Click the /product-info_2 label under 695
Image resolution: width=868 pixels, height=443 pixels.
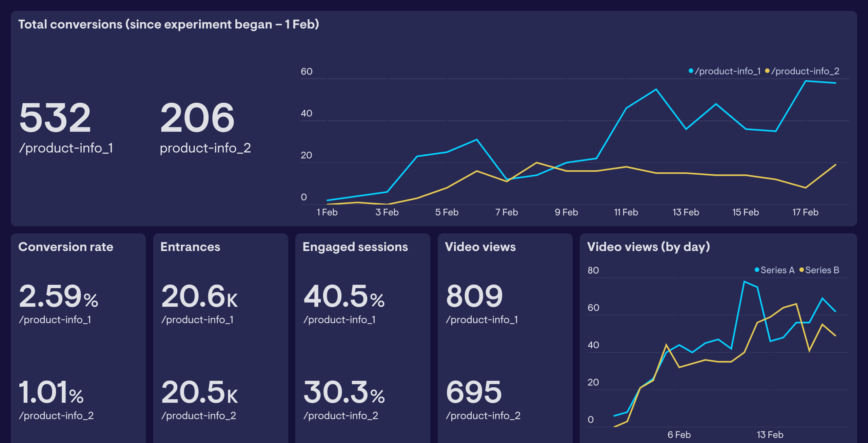[483, 416]
